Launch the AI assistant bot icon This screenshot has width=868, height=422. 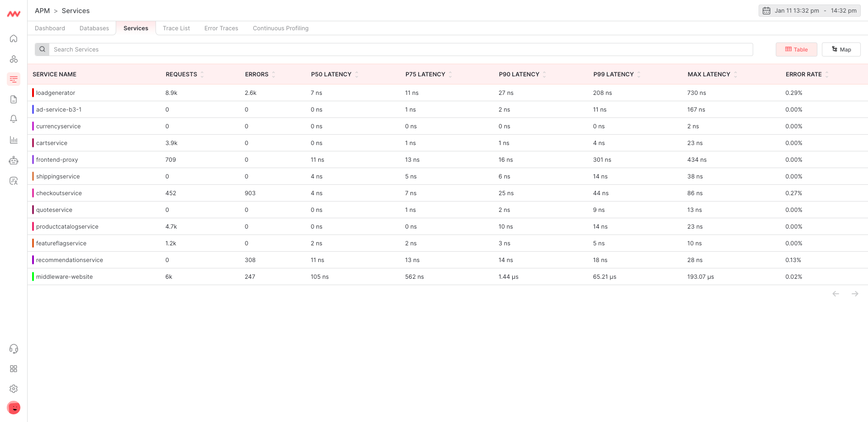(14, 160)
